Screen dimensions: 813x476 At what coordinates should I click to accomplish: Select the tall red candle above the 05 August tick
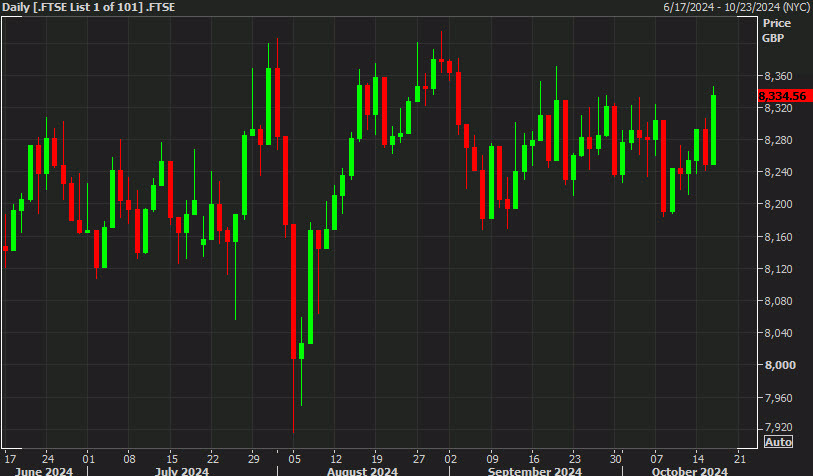293,291
